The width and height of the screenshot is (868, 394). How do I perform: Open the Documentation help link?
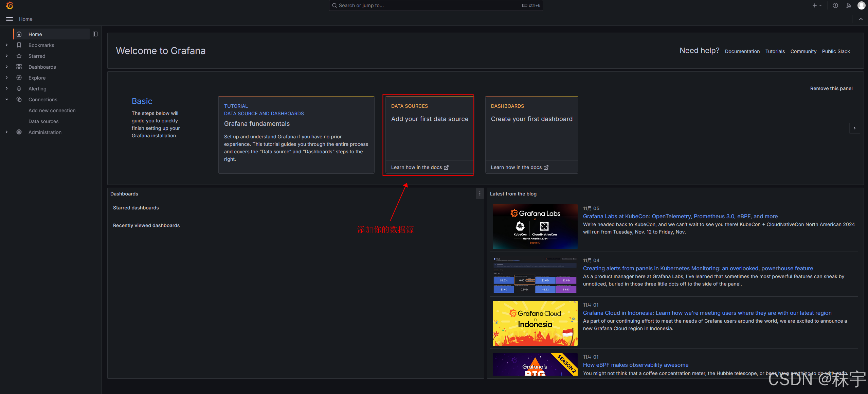pos(742,51)
